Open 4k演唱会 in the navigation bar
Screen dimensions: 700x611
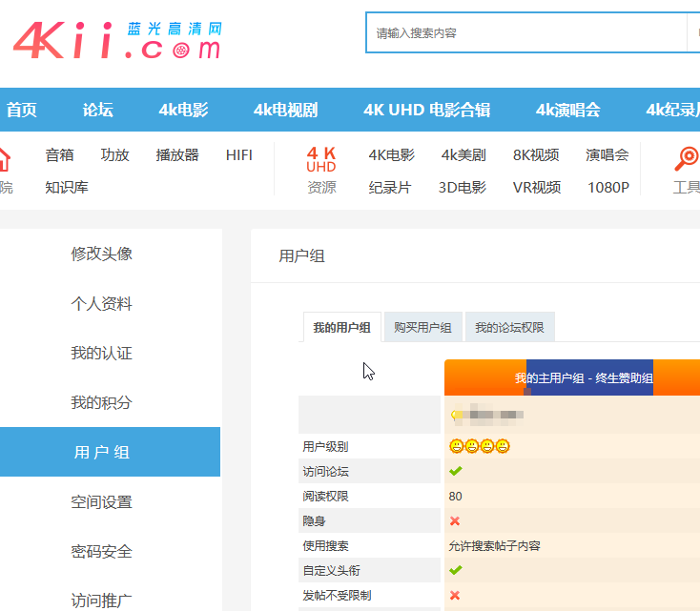click(x=567, y=110)
